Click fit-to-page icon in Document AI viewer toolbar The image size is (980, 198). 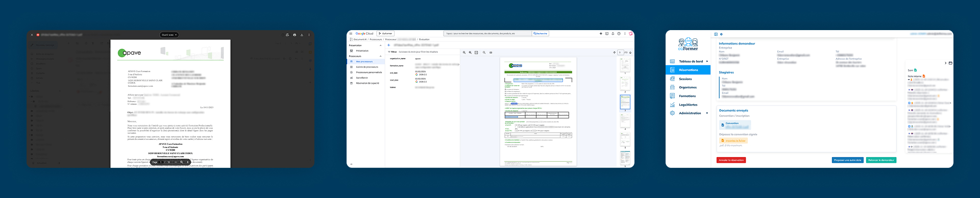476,53
